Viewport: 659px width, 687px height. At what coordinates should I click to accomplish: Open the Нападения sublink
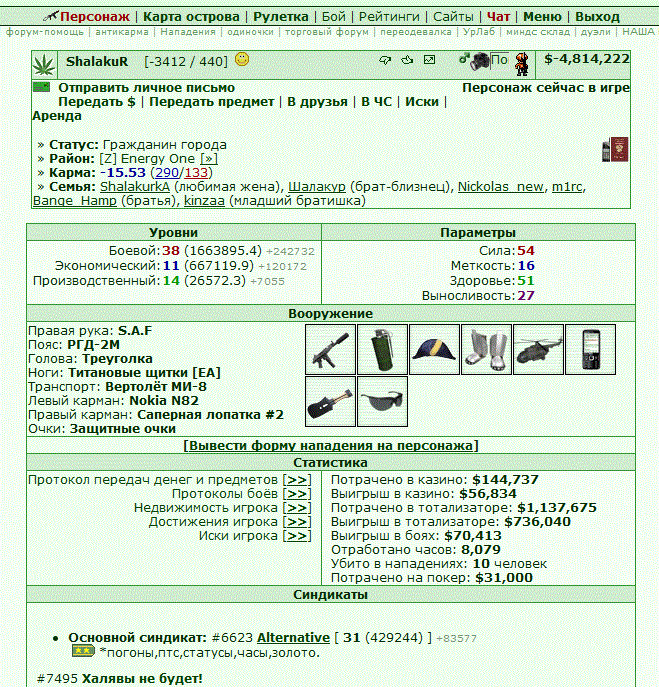point(188,32)
